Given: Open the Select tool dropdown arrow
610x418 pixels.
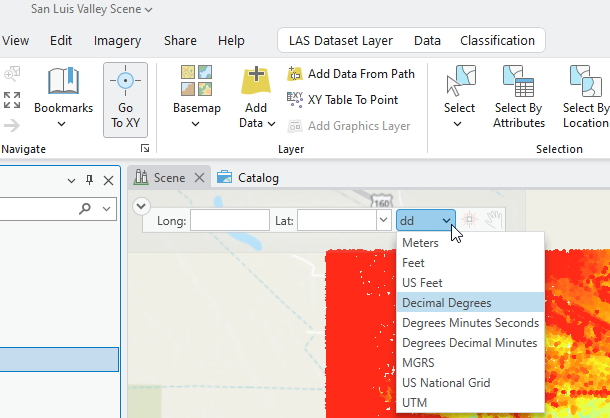Looking at the screenshot, I should click(458, 124).
